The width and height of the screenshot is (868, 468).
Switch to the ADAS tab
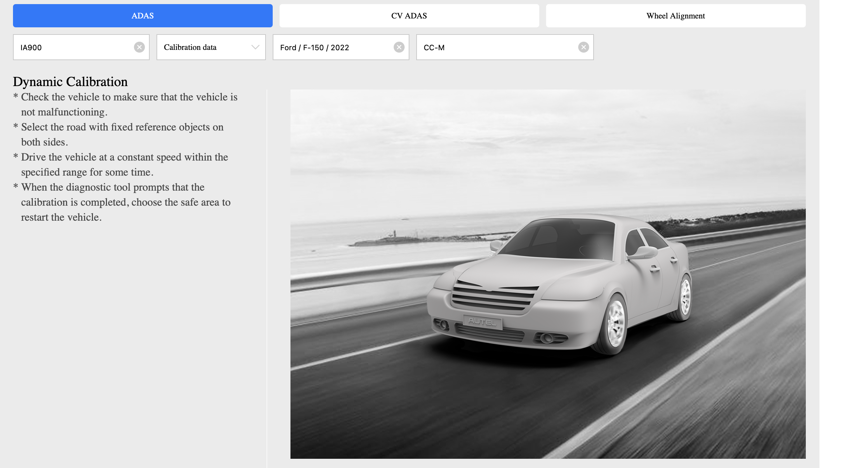(x=143, y=16)
